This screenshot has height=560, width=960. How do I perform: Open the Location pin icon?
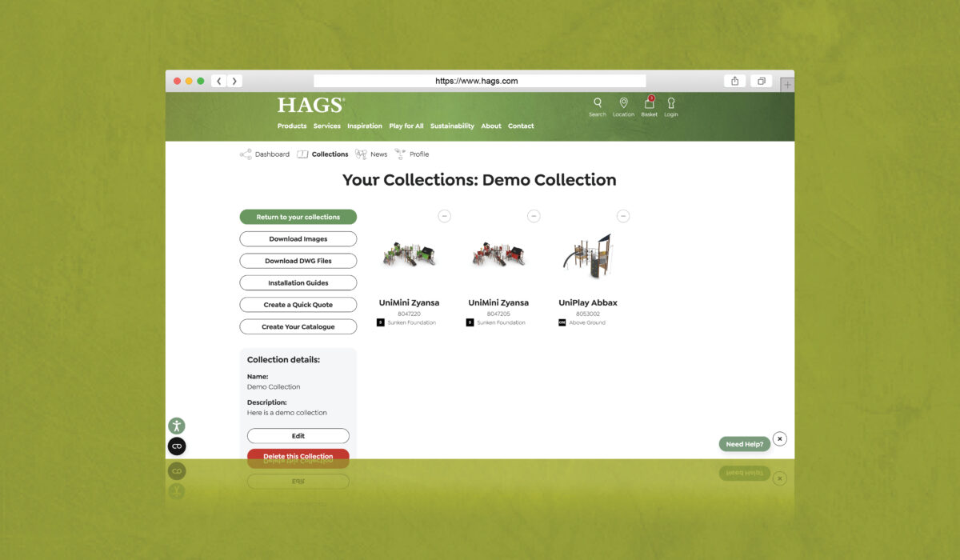(x=623, y=103)
